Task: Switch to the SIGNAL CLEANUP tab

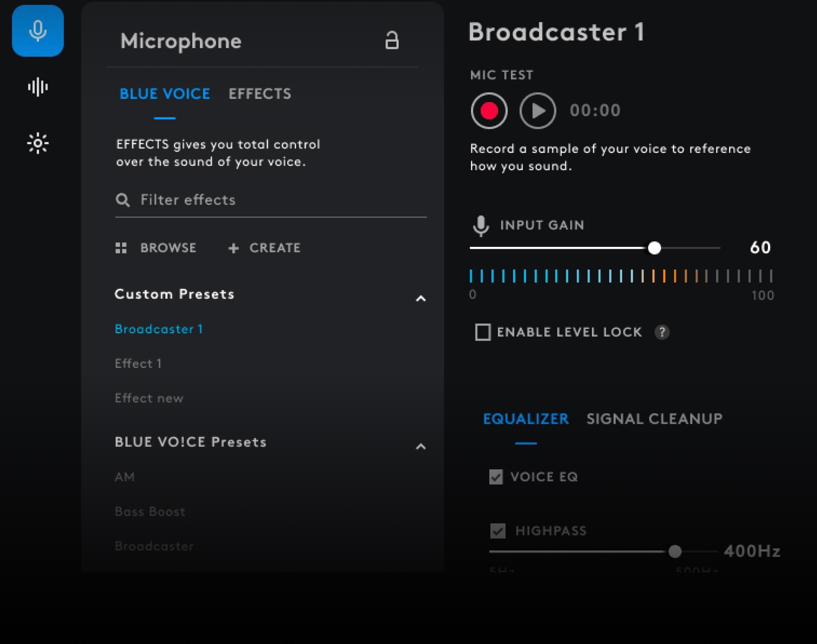Action: pyautogui.click(x=654, y=419)
